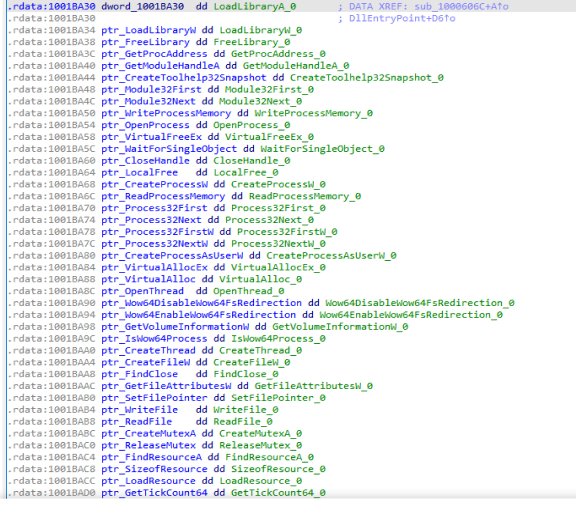Click CloseHandle_0 operand
576x505 pixels.
tap(252, 161)
